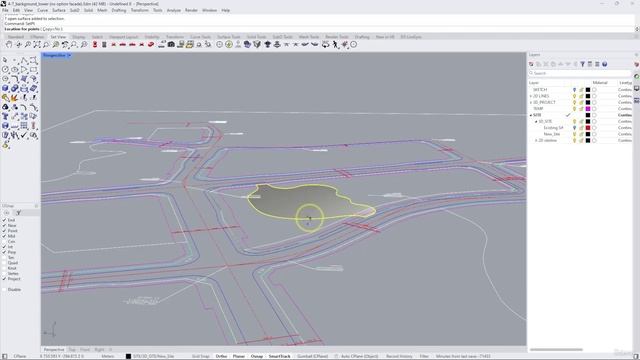This screenshot has height=360, width=640.
Task: Collapse the 3D_SITE sublayer
Action: [536, 122]
